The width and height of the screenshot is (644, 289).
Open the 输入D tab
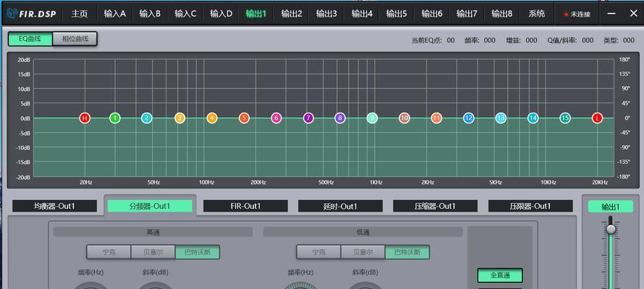click(x=221, y=14)
